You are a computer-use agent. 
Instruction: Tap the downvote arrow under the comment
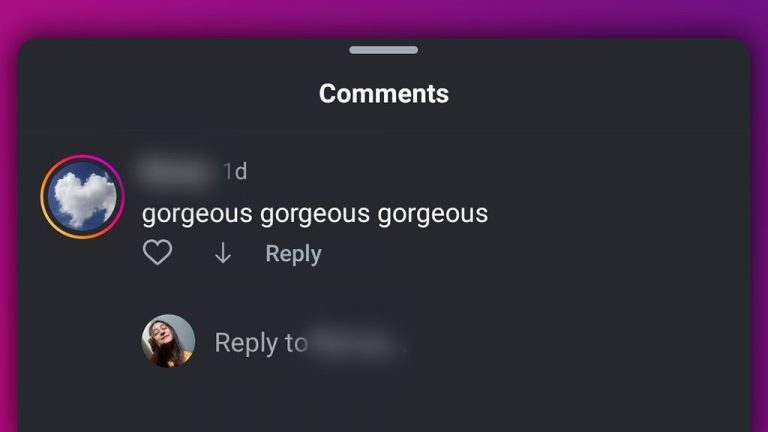tap(223, 253)
